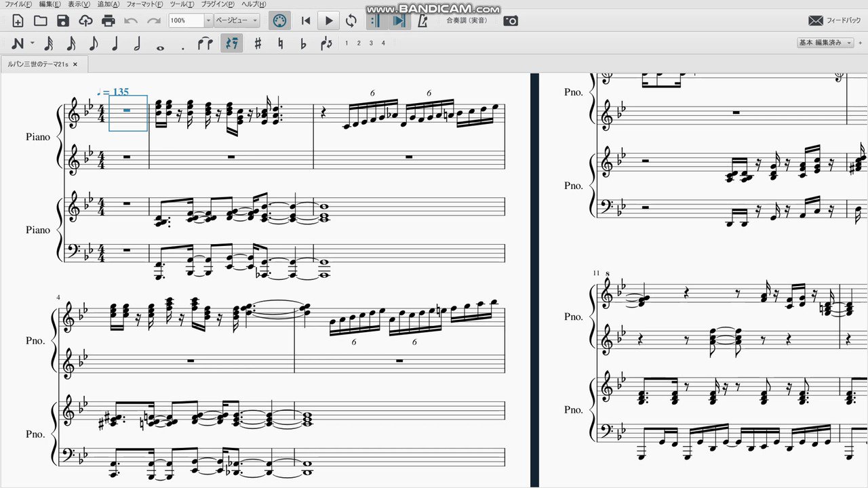Open the ファイル menu
Viewport: 868px width, 488px height.
click(x=18, y=4)
